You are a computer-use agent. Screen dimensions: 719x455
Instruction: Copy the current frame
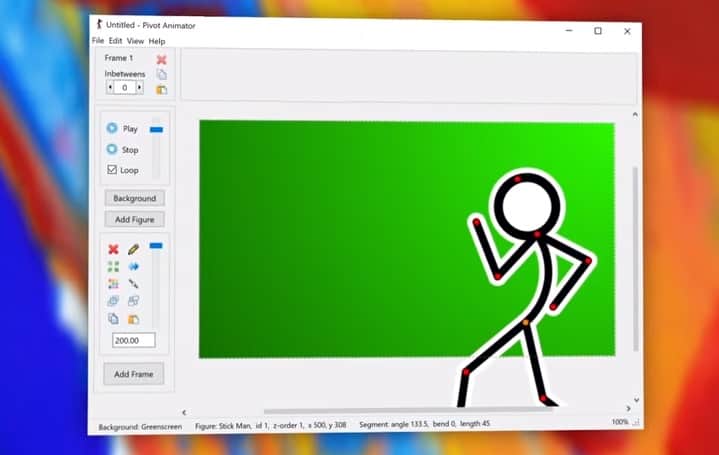(x=161, y=74)
